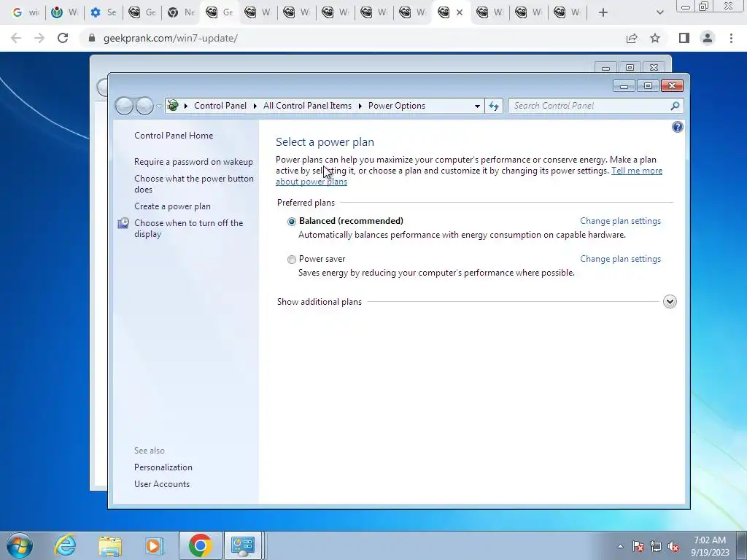Open the address bar history dropdown
Screen dimensions: 747x560
tap(477, 106)
